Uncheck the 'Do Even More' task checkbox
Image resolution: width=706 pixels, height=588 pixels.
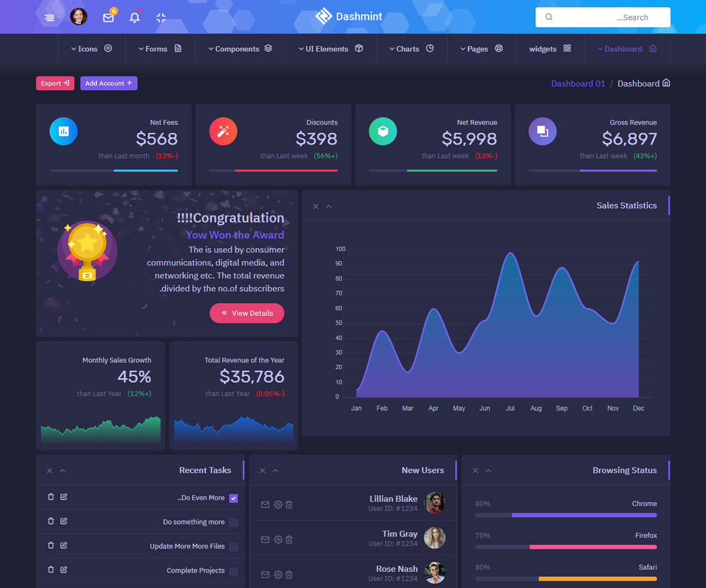[x=234, y=498]
